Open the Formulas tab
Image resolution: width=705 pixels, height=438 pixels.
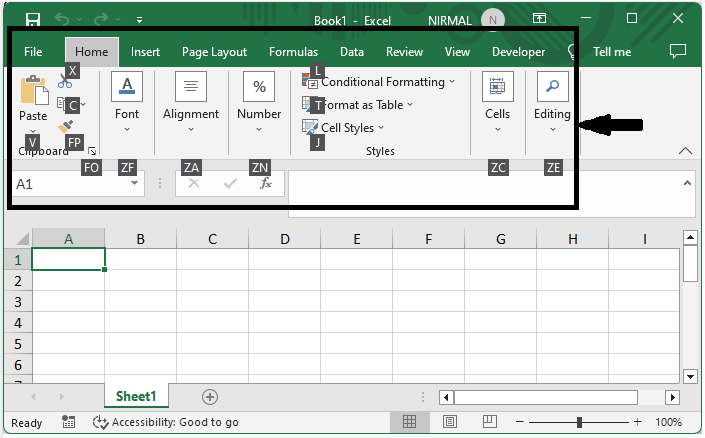[x=293, y=52]
